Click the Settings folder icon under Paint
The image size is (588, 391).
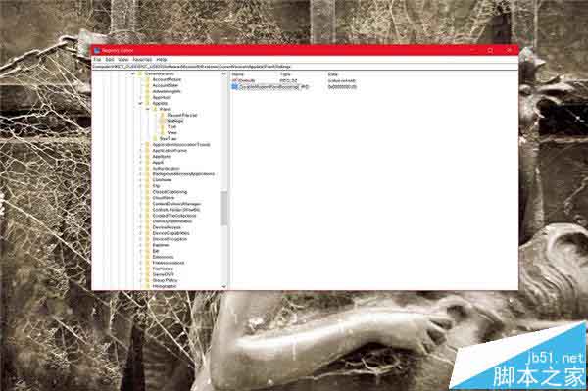coord(163,121)
